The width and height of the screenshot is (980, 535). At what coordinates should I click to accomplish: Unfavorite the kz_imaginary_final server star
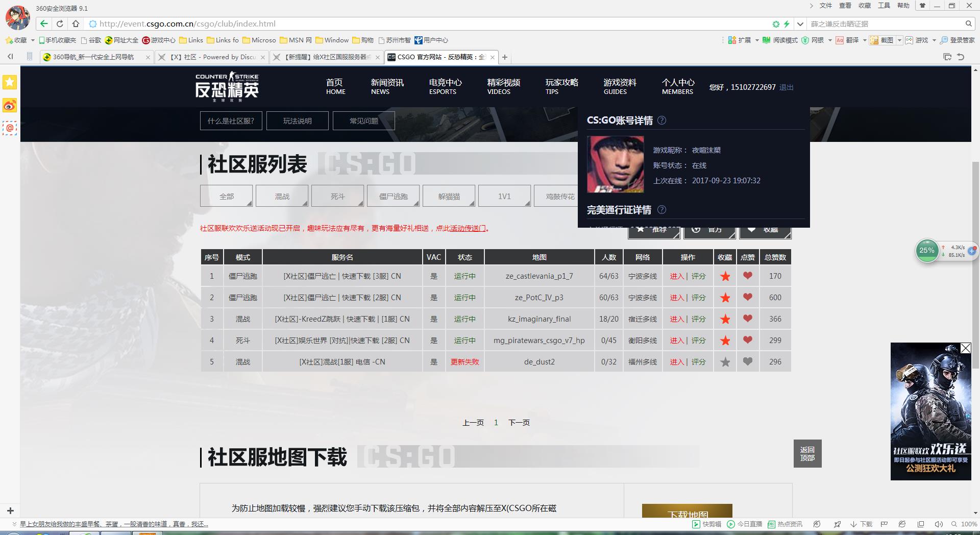725,319
